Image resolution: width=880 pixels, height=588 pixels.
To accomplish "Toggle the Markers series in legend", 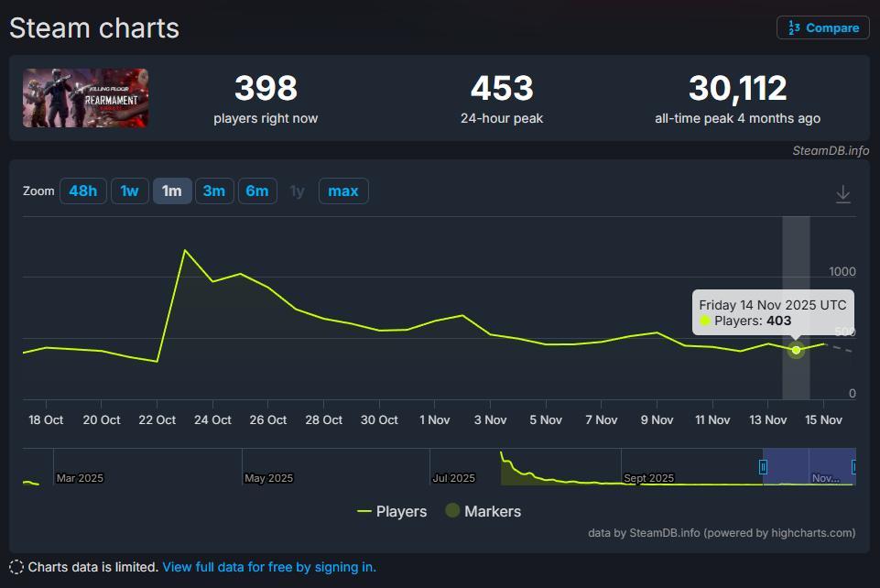I will (483, 511).
